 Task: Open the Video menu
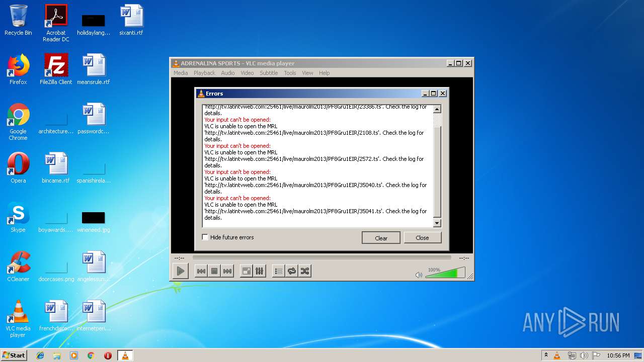click(247, 73)
